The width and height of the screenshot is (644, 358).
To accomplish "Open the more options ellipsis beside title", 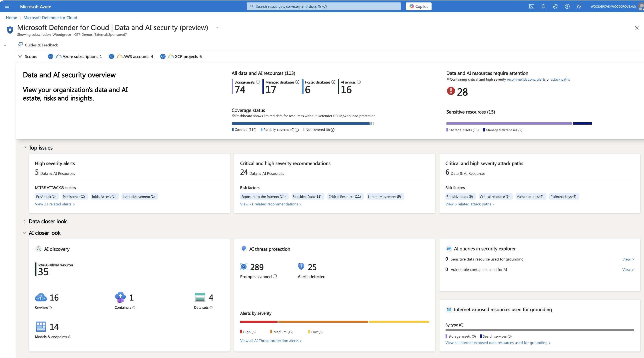I will click(218, 28).
